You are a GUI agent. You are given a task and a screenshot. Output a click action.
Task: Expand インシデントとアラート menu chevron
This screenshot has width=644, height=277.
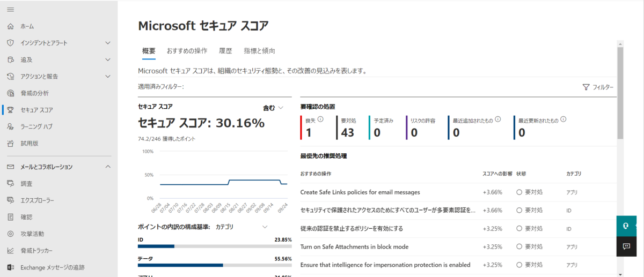[x=108, y=43]
